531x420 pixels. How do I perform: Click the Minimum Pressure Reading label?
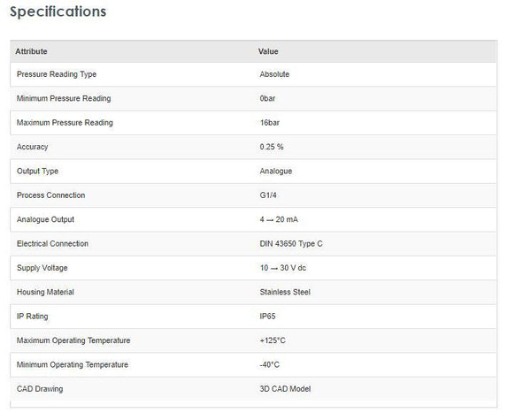coord(64,98)
